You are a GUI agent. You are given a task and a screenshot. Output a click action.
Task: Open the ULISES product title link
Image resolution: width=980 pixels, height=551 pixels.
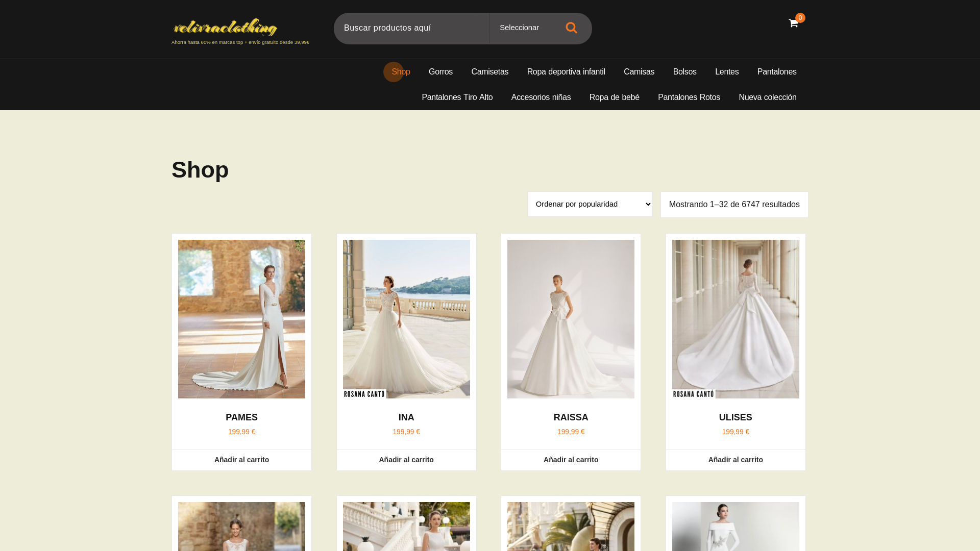point(736,417)
